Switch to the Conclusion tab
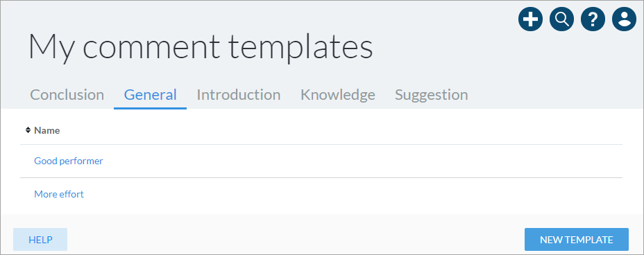 click(x=67, y=95)
